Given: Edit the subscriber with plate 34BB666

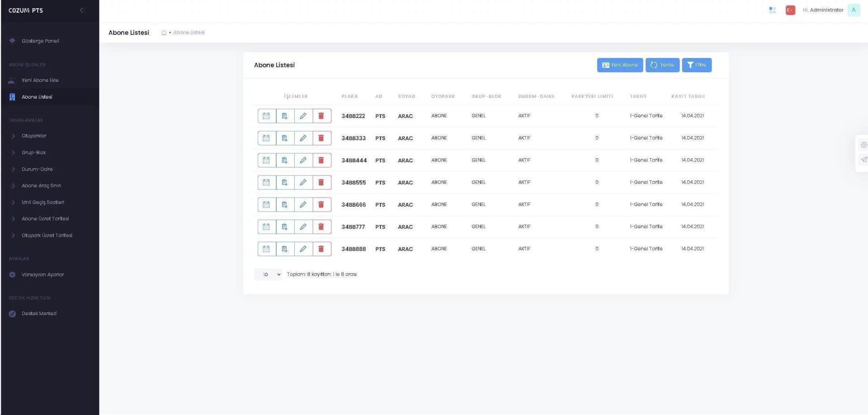Looking at the screenshot, I should 303,205.
